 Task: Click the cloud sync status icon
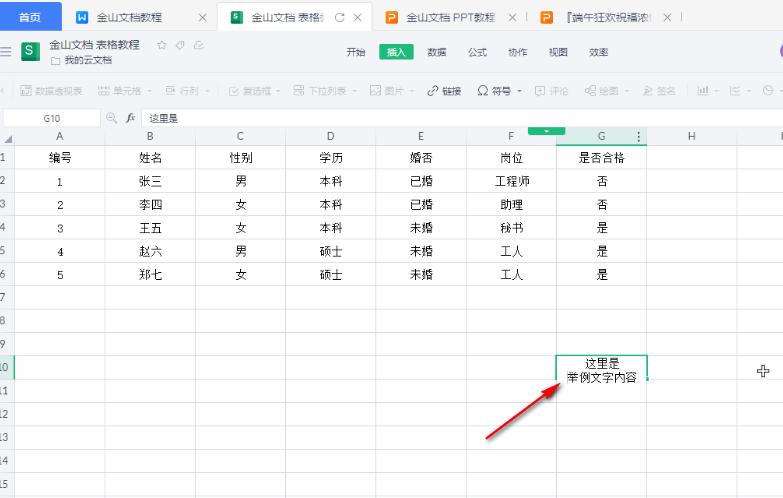pos(199,45)
